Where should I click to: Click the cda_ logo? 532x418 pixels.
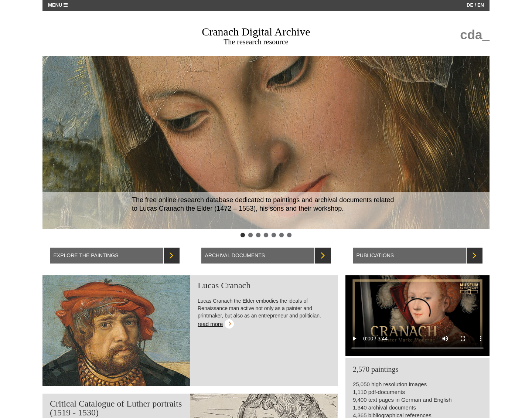click(x=474, y=35)
